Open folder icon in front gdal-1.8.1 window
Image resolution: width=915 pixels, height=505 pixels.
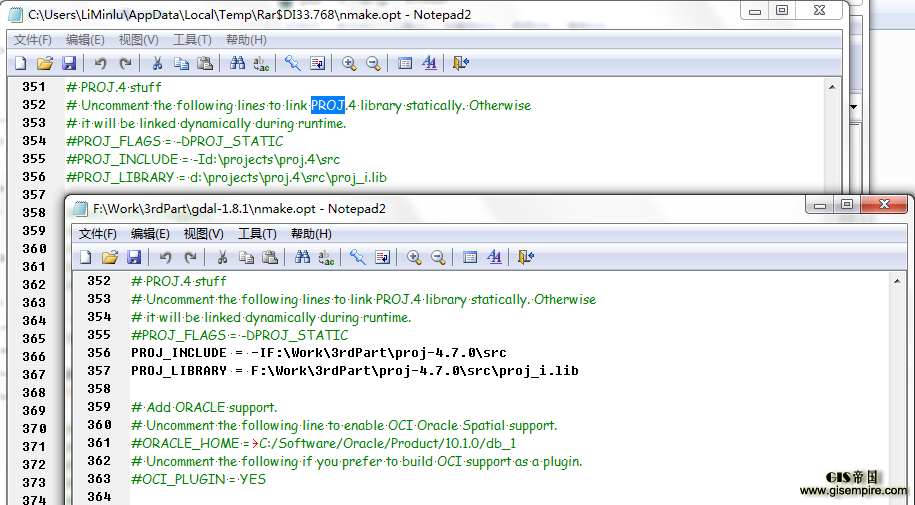click(x=110, y=257)
